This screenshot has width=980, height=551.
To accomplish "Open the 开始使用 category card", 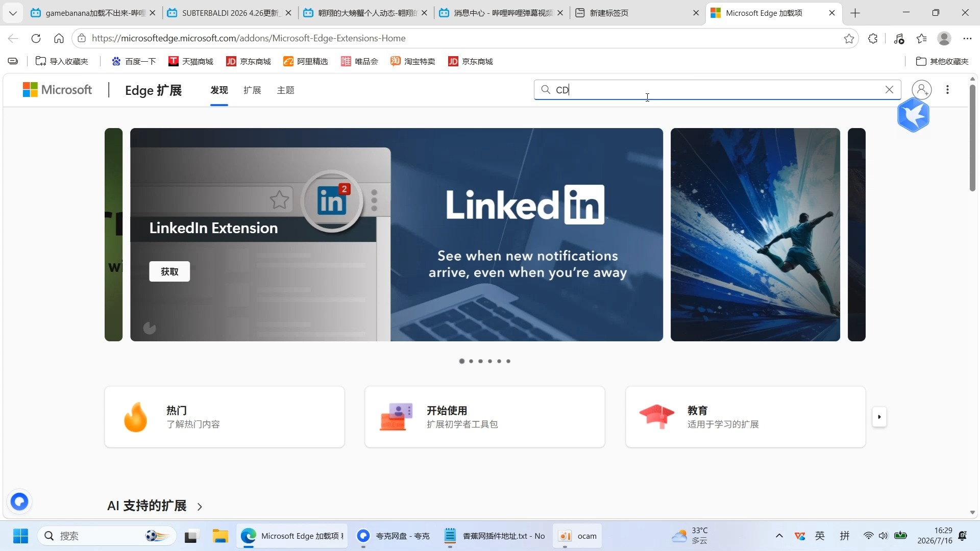I will (485, 417).
